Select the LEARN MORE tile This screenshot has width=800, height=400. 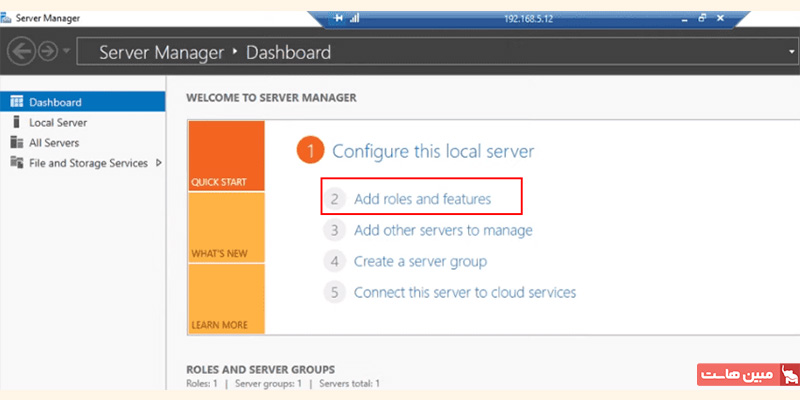[x=227, y=299]
